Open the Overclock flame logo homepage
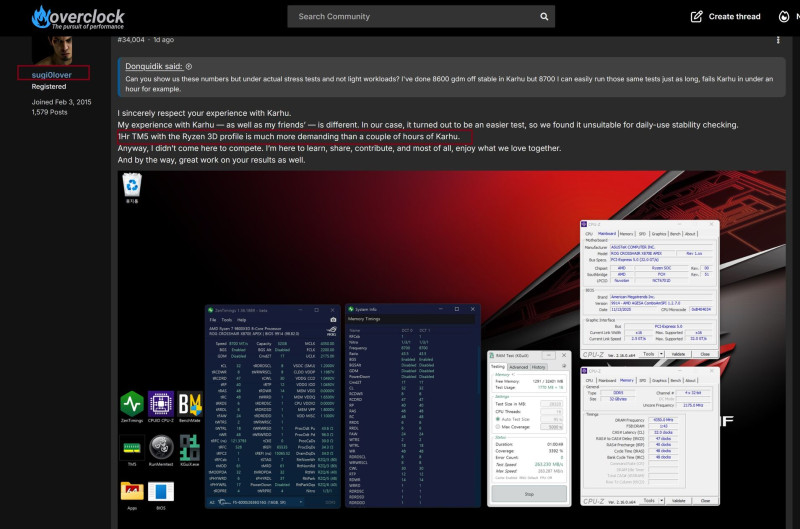This screenshot has height=529, width=800. (x=78, y=17)
